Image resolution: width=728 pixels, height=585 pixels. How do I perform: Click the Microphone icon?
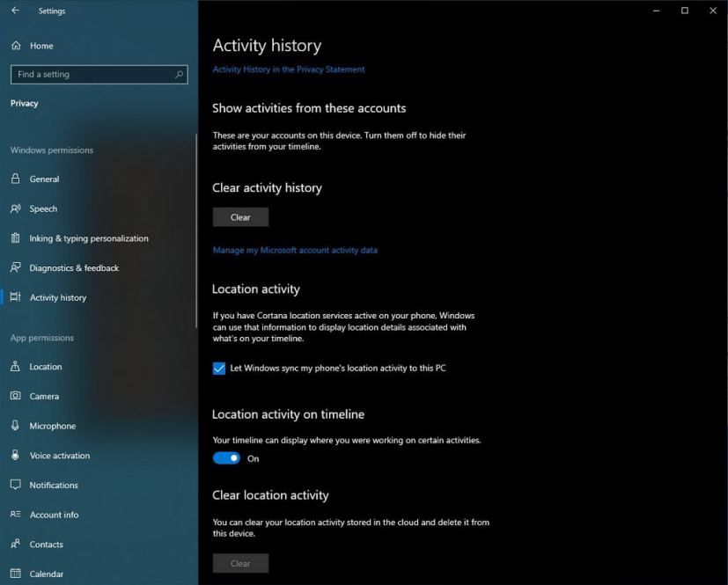point(15,426)
